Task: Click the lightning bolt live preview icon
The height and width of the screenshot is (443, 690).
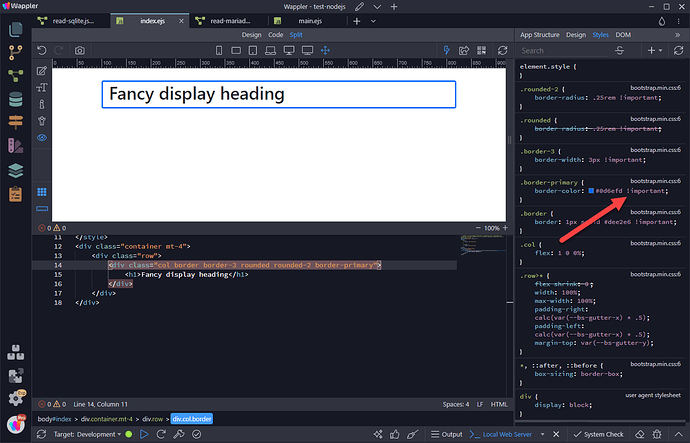Action: [x=447, y=50]
